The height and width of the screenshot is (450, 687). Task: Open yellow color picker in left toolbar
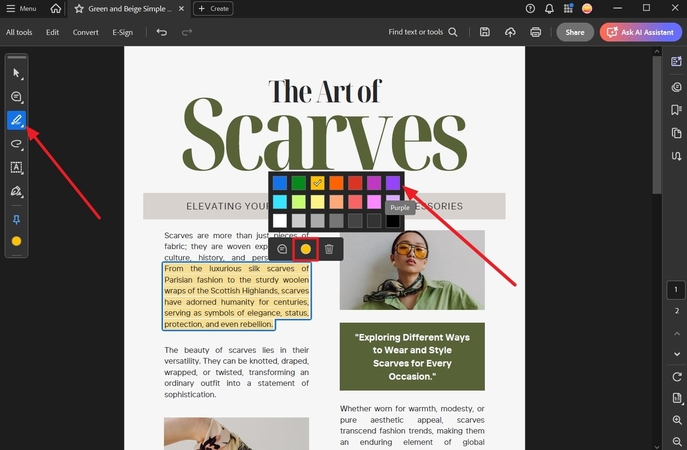(x=16, y=241)
